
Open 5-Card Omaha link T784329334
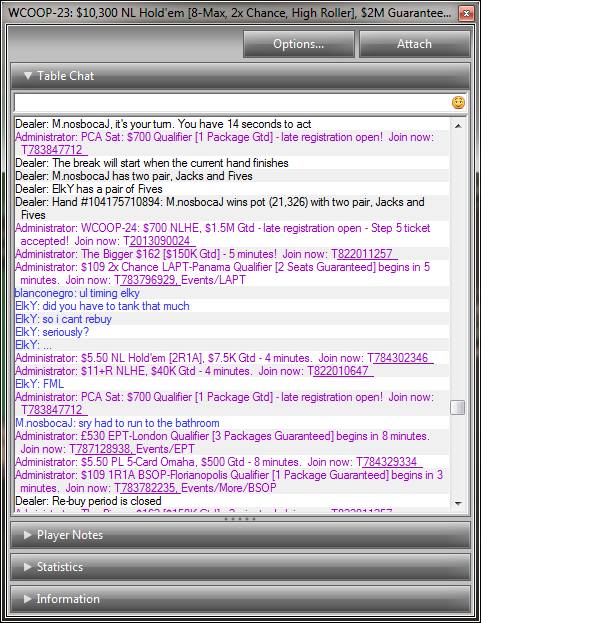pos(389,462)
